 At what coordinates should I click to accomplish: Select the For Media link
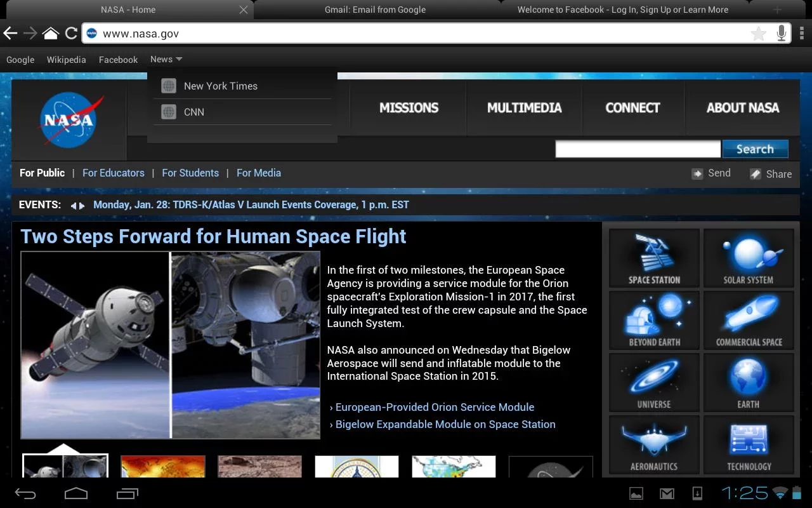pyautogui.click(x=259, y=173)
